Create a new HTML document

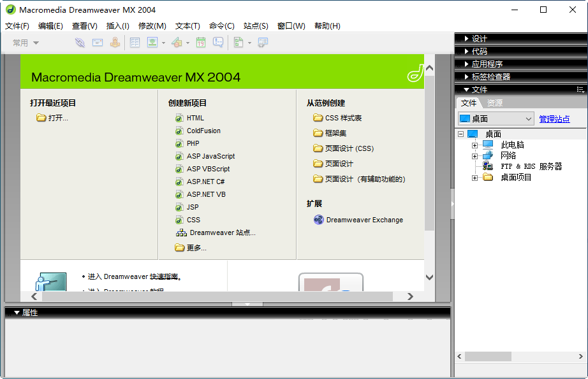(x=190, y=118)
